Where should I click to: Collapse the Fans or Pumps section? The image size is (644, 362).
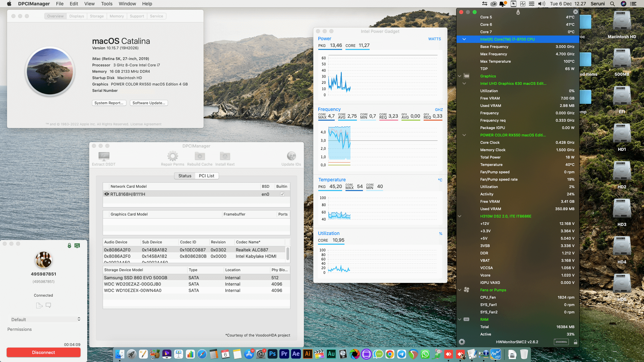[x=460, y=290]
